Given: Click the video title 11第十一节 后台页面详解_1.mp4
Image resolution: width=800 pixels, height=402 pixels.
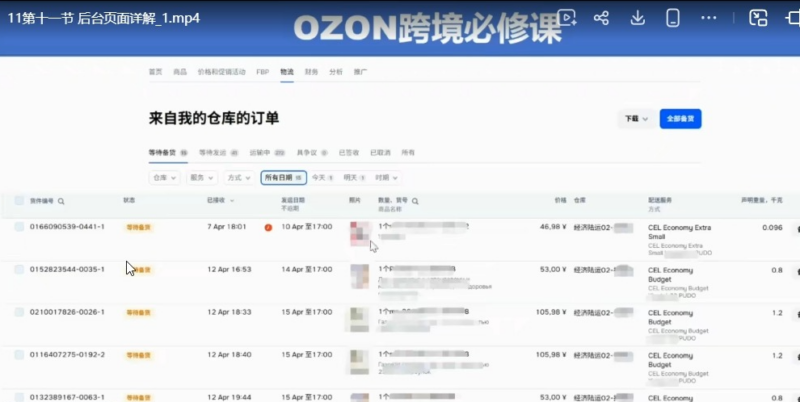Looking at the screenshot, I should pyautogui.click(x=104, y=18).
